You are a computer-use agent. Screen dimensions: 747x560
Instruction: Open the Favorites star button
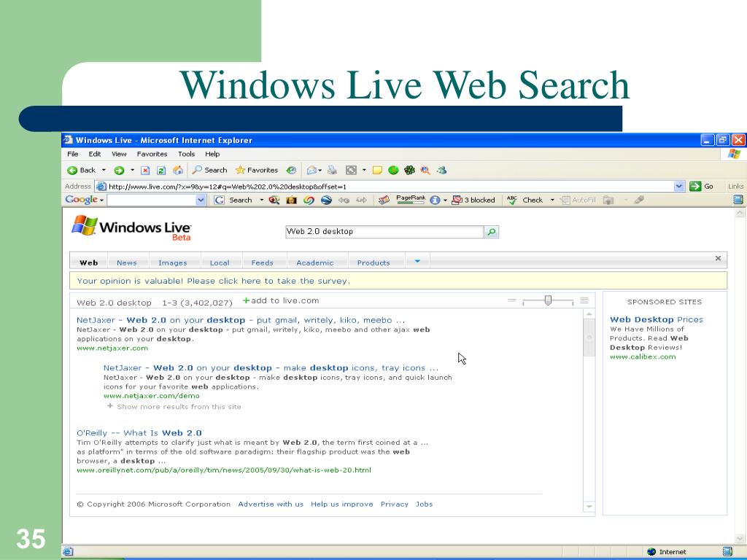tap(257, 170)
